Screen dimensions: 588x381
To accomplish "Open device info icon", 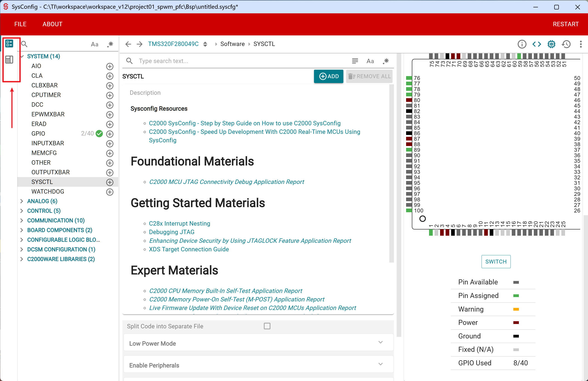I will [522, 44].
